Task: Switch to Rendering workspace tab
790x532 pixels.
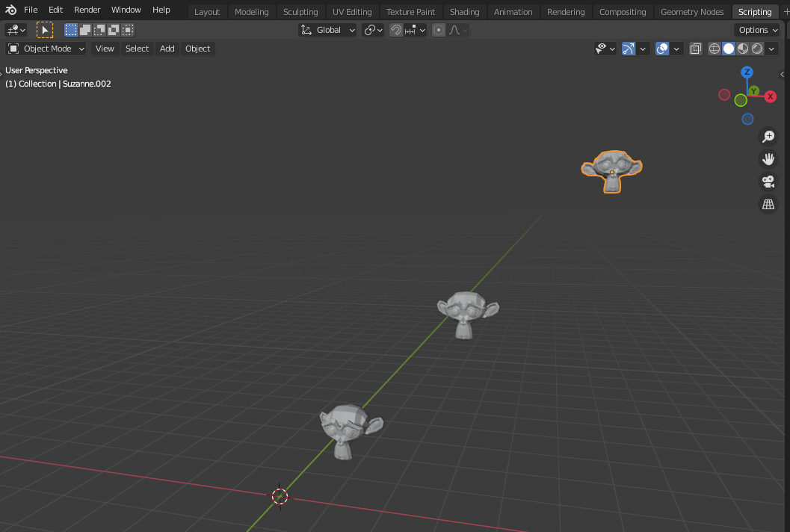Action: pos(566,12)
